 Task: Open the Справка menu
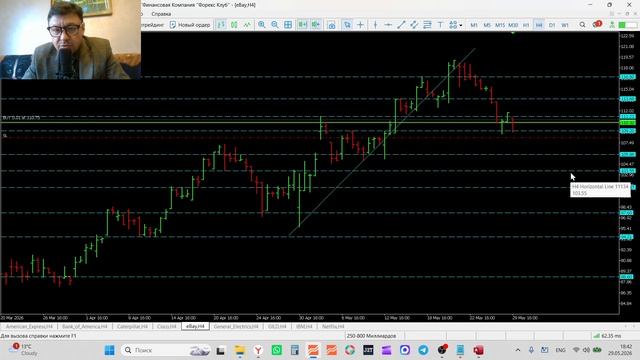[x=161, y=14]
